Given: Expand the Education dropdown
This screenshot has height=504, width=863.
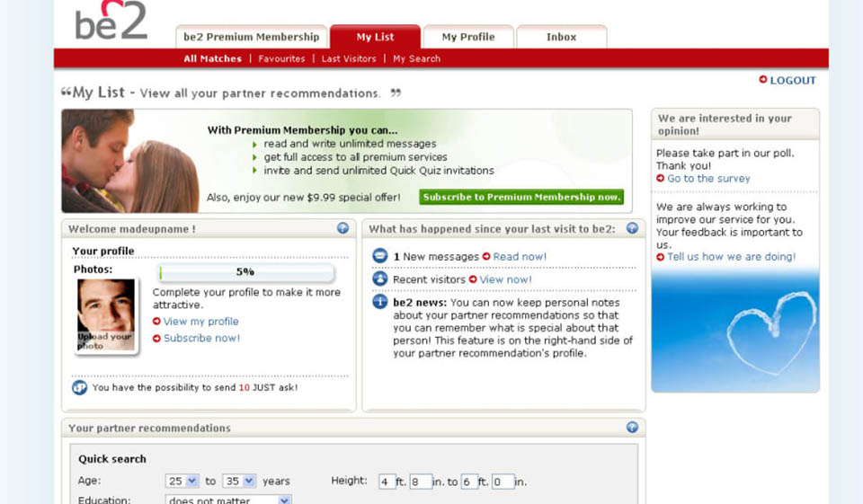Looking at the screenshot, I should (x=229, y=500).
